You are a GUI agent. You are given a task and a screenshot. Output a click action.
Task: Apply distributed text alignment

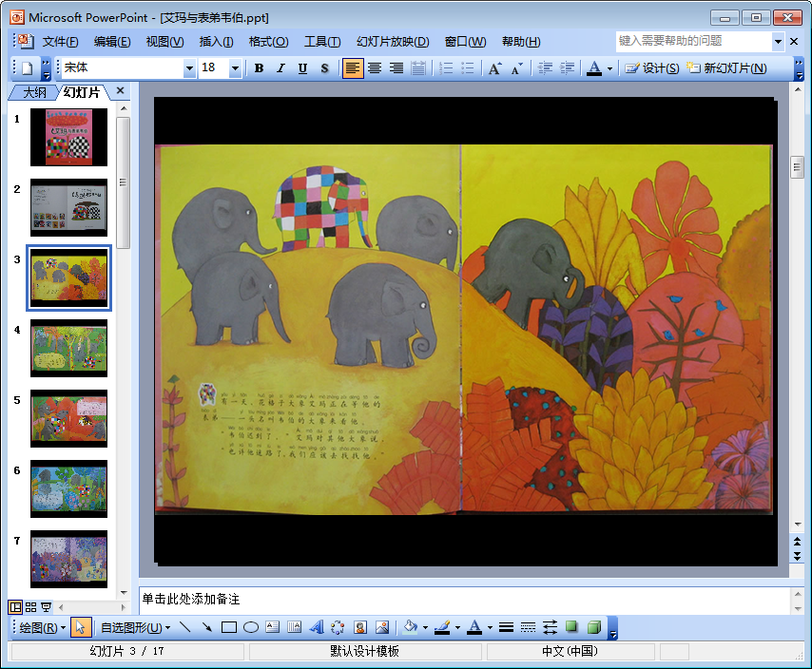tap(418, 68)
